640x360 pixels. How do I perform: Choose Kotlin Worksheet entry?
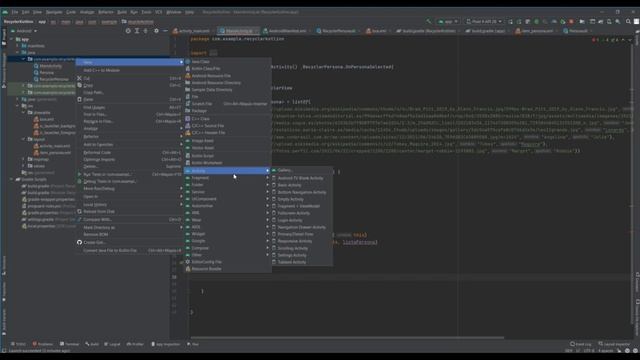[227, 162]
